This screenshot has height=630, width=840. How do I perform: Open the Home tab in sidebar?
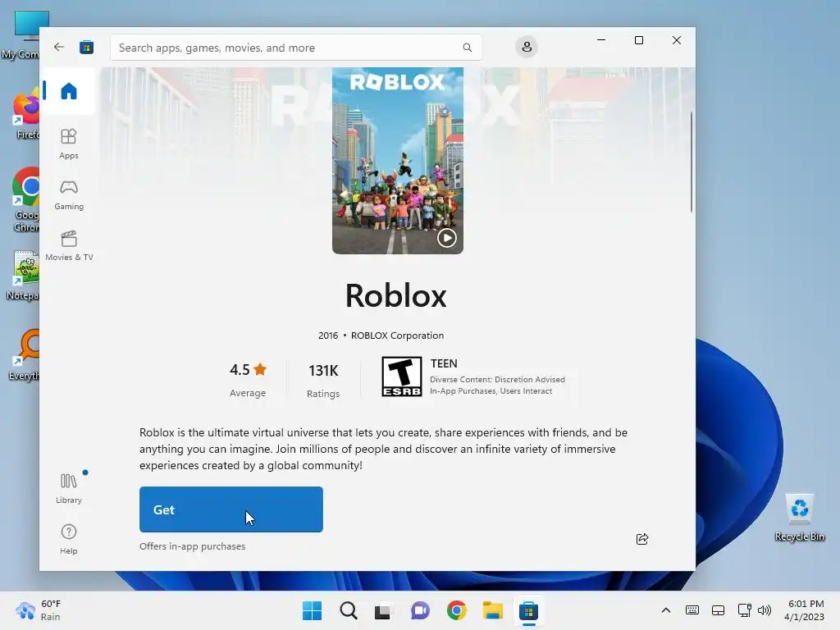[69, 91]
